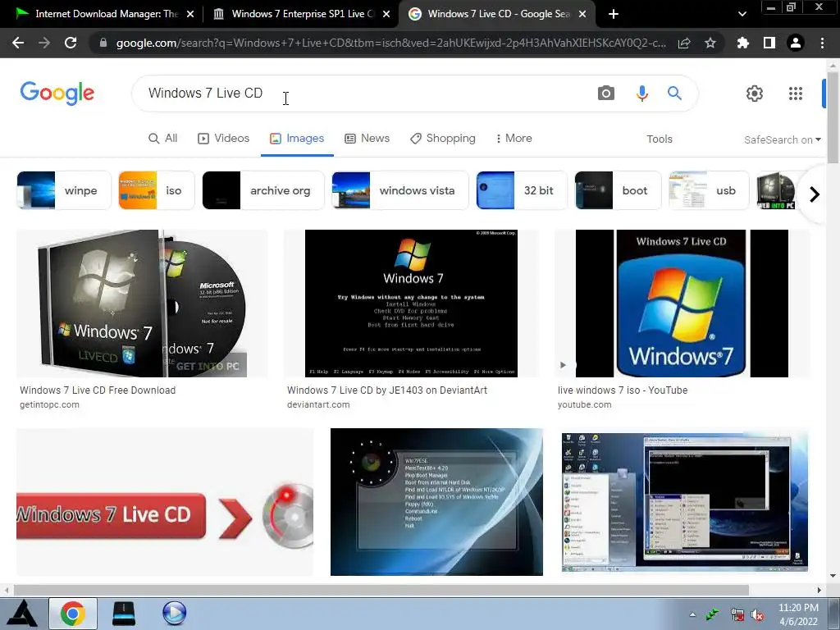Image resolution: width=840 pixels, height=630 pixels.
Task: Open the YouTube Windows 7 logo thumbnail
Action: 682,304
